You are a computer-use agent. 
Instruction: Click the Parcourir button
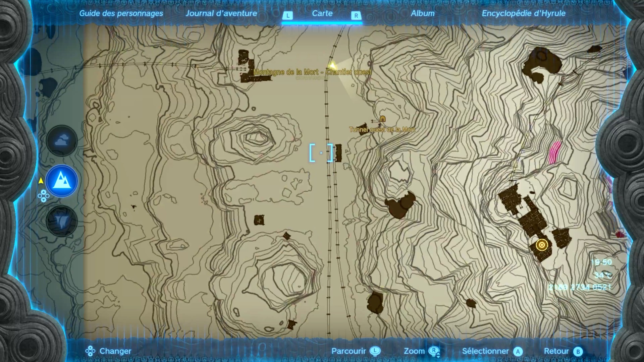348,351
